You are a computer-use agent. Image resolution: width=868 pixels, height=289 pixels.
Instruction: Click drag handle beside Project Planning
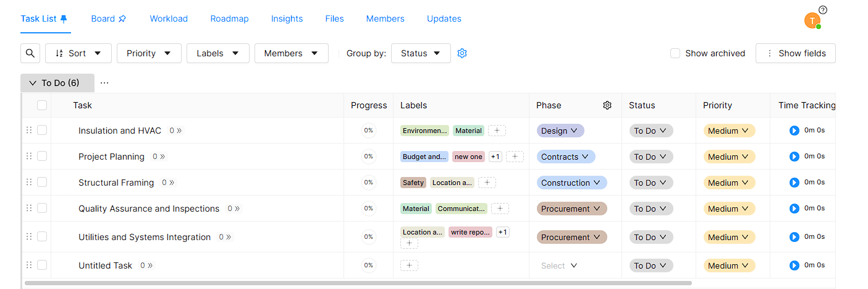(28, 157)
